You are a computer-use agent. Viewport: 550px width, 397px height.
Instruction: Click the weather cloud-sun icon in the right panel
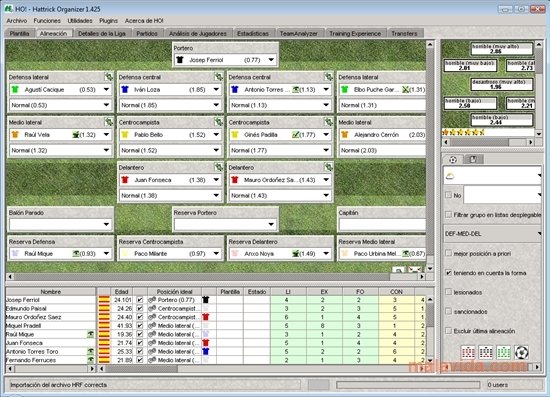click(450, 176)
